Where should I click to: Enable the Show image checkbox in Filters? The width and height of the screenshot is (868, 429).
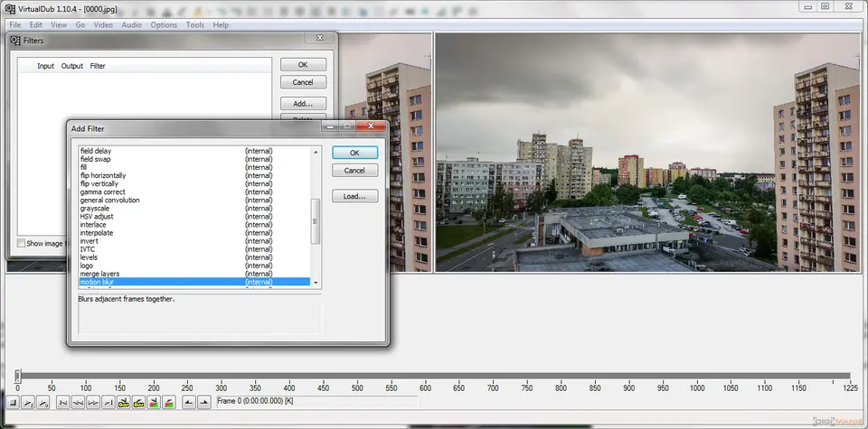point(21,244)
